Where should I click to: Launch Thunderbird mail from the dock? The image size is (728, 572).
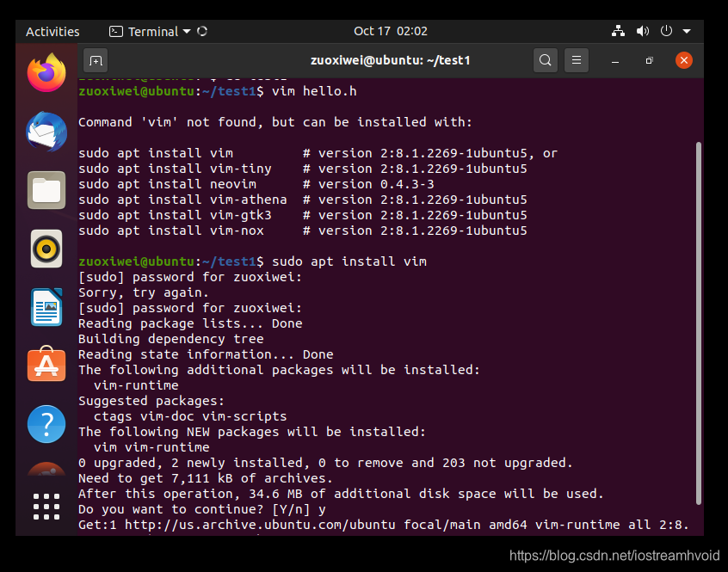pyautogui.click(x=46, y=132)
